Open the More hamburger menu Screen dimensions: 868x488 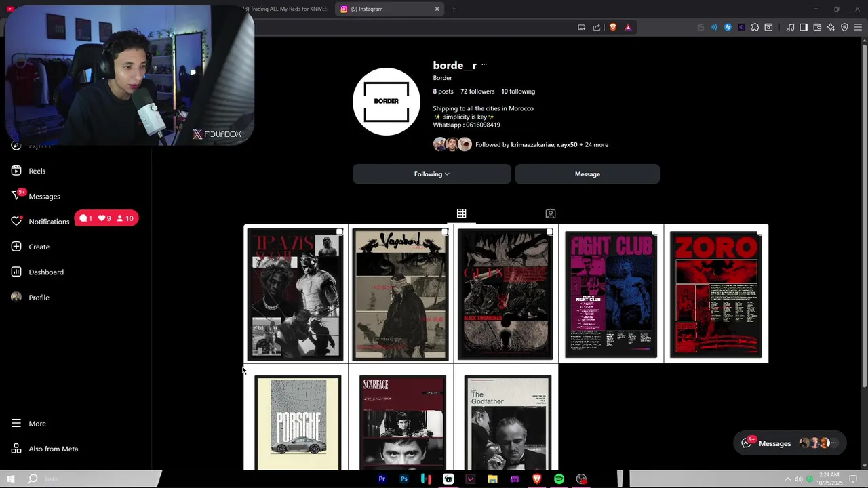pyautogui.click(x=28, y=424)
